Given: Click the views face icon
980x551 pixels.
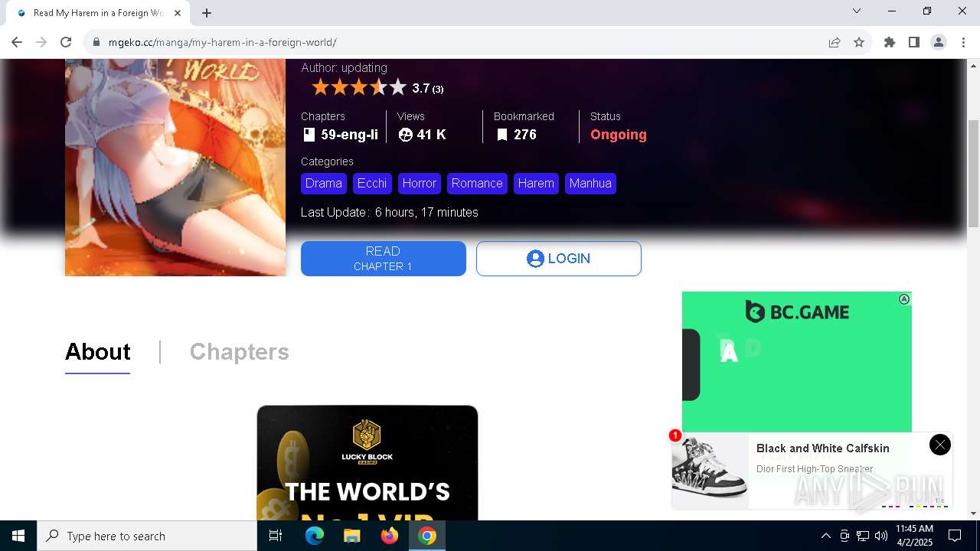Looking at the screenshot, I should (406, 135).
